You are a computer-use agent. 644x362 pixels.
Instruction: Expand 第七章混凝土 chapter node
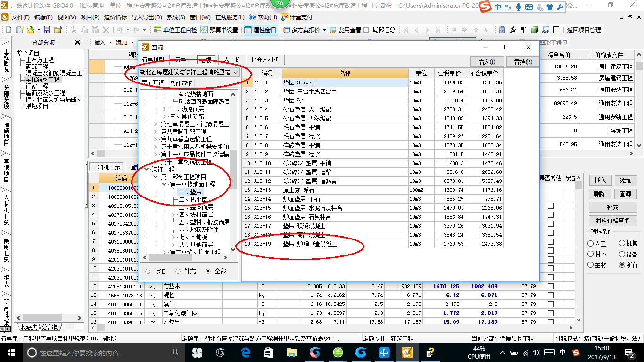(x=156, y=124)
